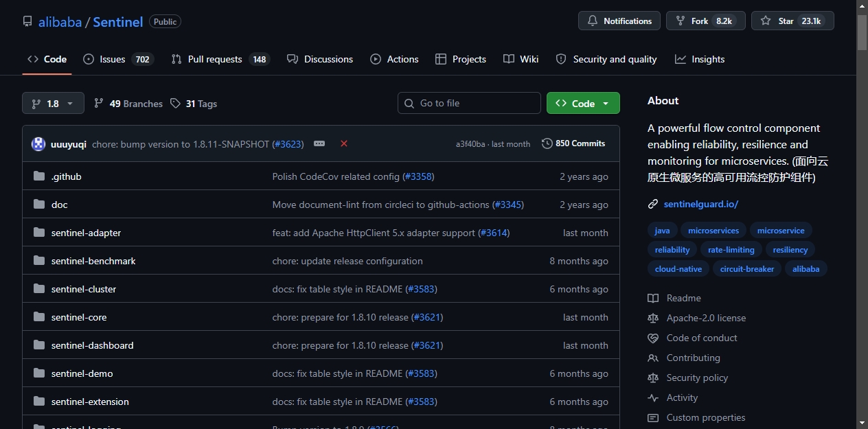This screenshot has width=868, height=429.
Task: Open the Wiki tab
Action: point(521,59)
